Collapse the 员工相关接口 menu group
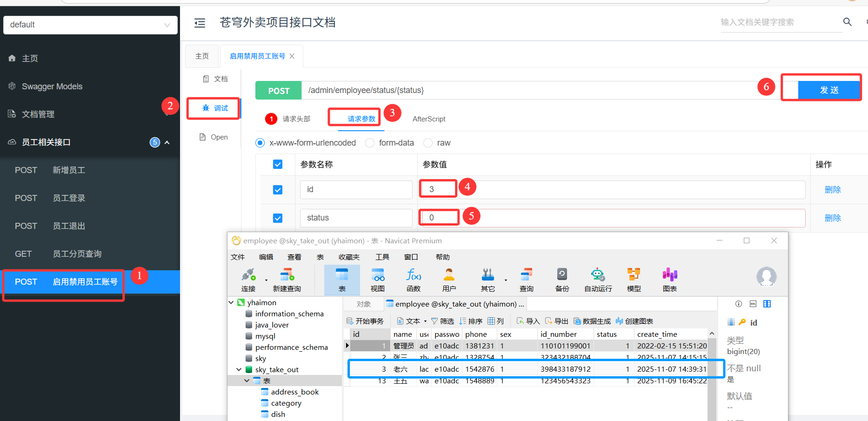Screen dimensions: 868x421 point(167,142)
